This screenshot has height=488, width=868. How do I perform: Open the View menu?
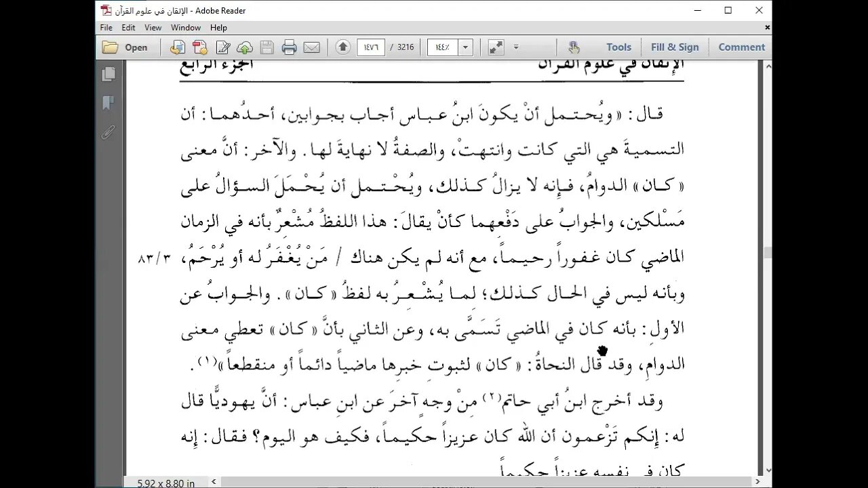click(x=153, y=28)
